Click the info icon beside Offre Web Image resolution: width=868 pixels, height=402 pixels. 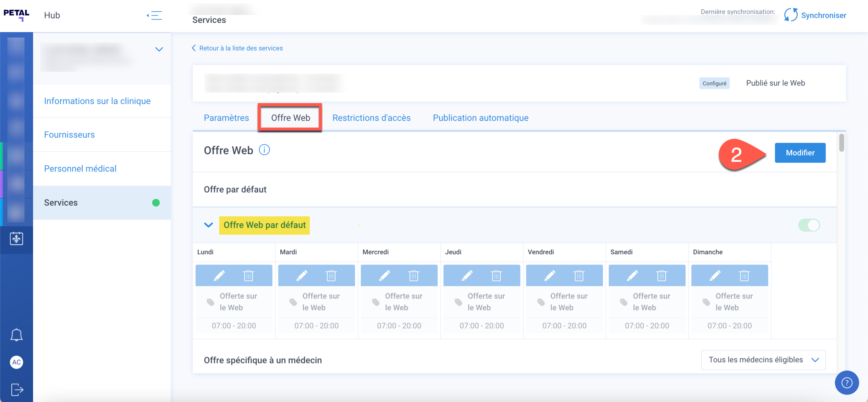click(264, 149)
